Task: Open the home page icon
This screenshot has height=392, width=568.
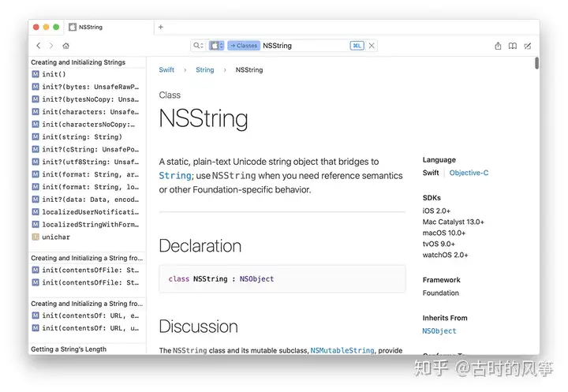Action: [65, 46]
